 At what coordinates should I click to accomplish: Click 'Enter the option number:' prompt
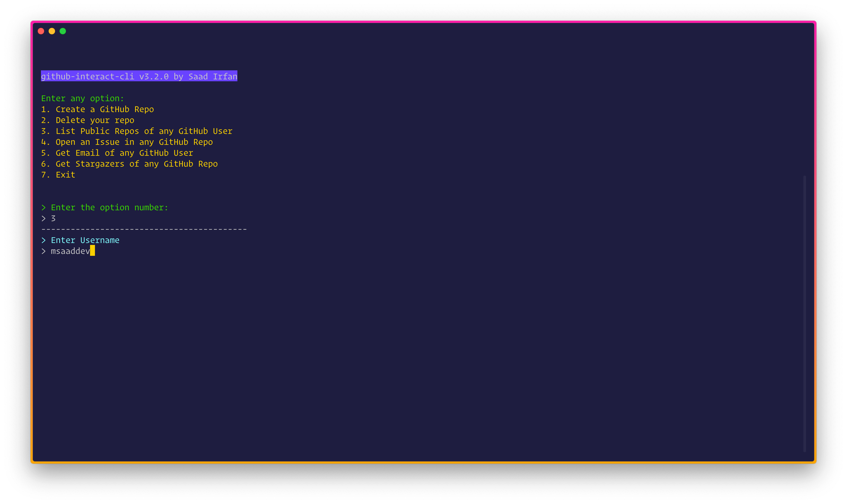pyautogui.click(x=109, y=208)
